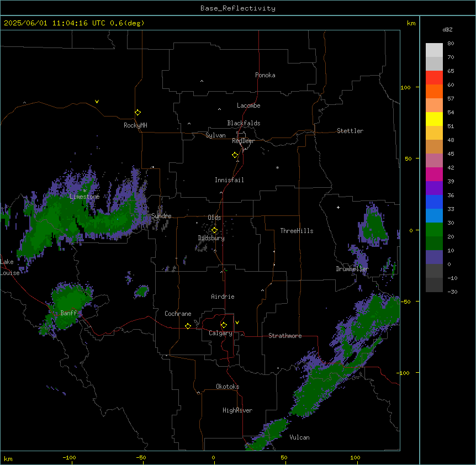Click the white plus marker north of Drumheller
The image size is (476, 465).
point(338,207)
